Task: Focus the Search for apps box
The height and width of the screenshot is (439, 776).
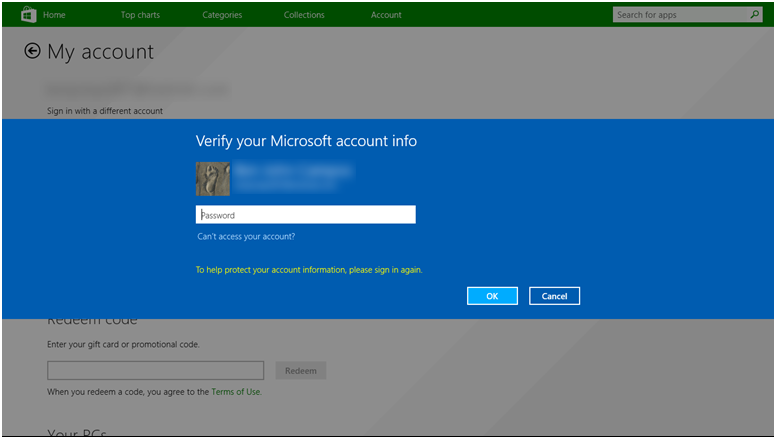Action: pos(678,15)
